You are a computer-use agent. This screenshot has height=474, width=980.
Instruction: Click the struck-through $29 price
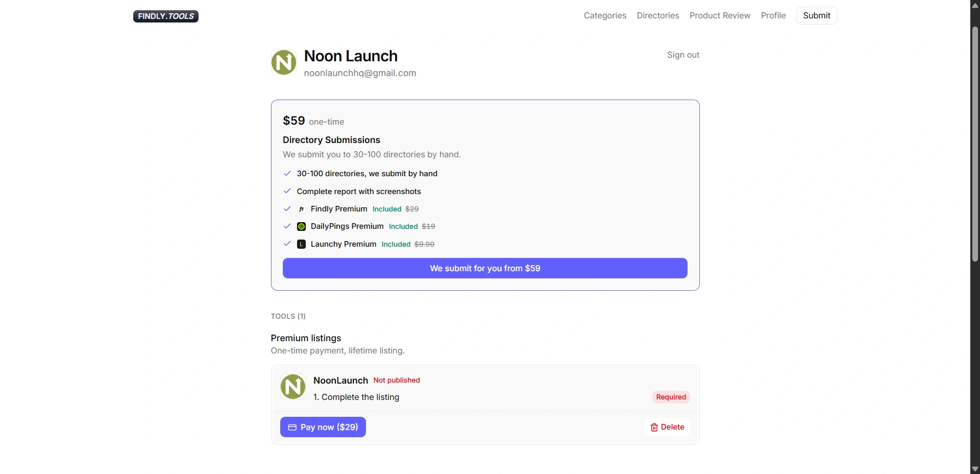pos(412,209)
